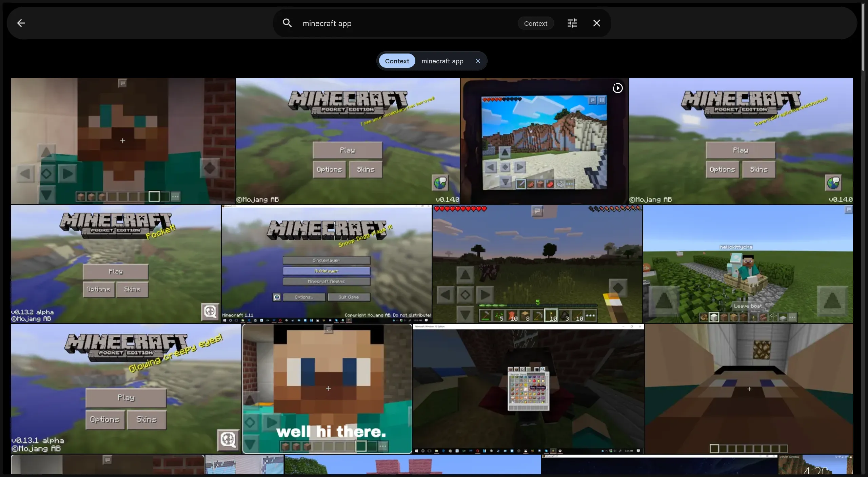
Task: Clear the search with the X icon
Action: click(597, 23)
